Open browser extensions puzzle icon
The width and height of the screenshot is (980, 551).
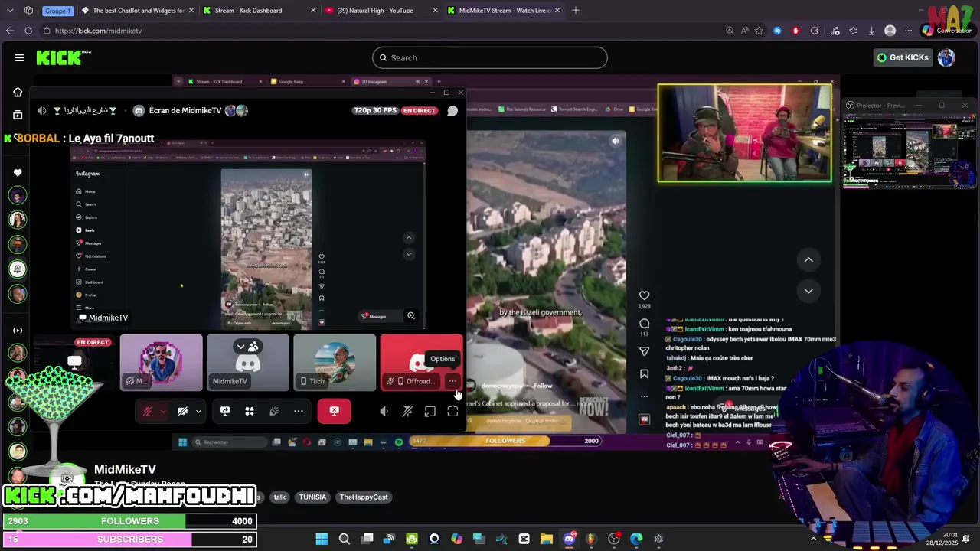(815, 31)
